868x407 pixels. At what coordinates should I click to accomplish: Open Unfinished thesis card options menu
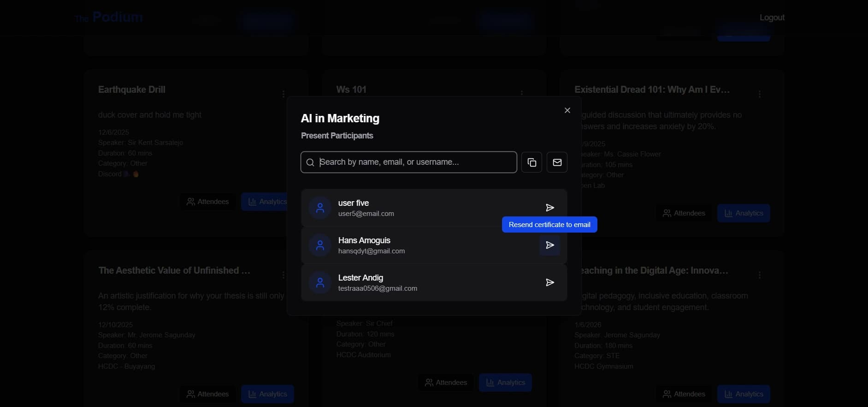click(283, 275)
